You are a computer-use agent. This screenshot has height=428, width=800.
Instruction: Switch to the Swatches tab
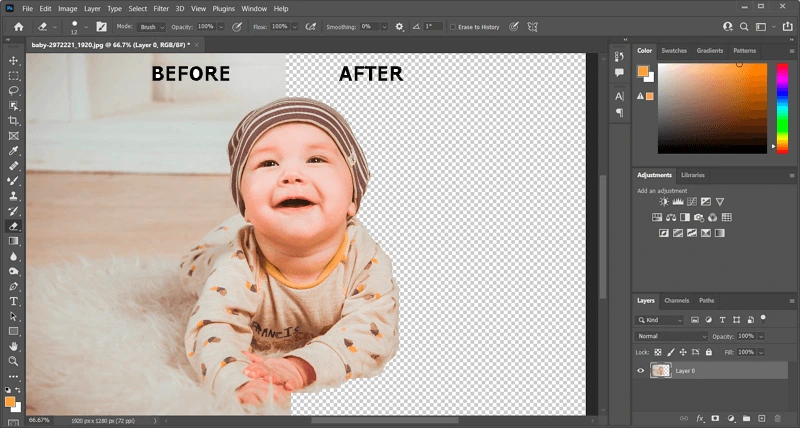click(674, 51)
